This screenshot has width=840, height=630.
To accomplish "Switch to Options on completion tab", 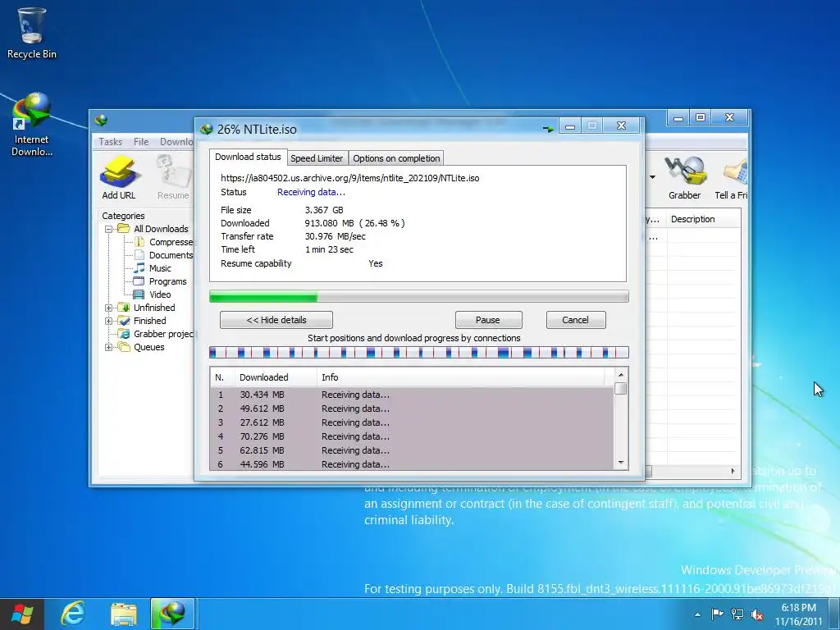I will click(x=396, y=158).
